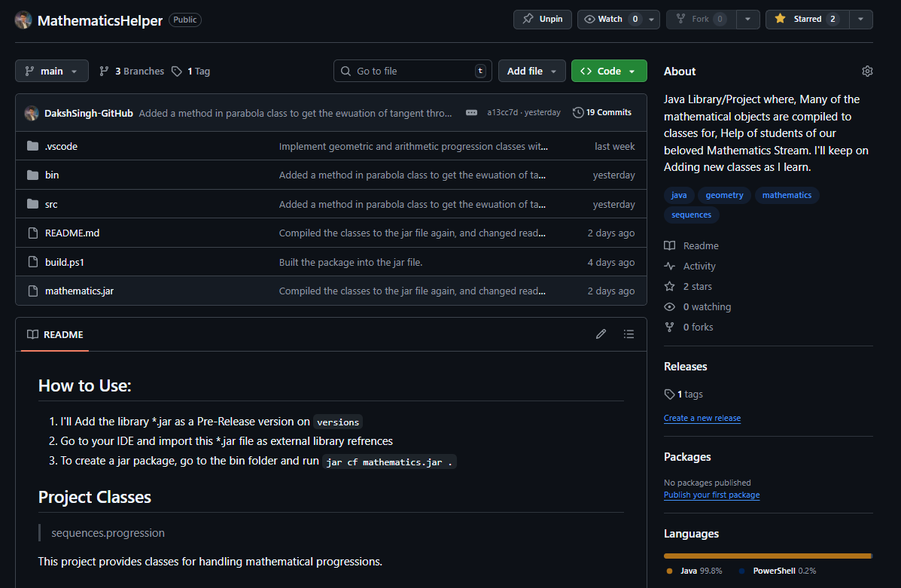Viewport: 901px width, 588px height.
Task: Select the README tab
Action: coord(55,335)
